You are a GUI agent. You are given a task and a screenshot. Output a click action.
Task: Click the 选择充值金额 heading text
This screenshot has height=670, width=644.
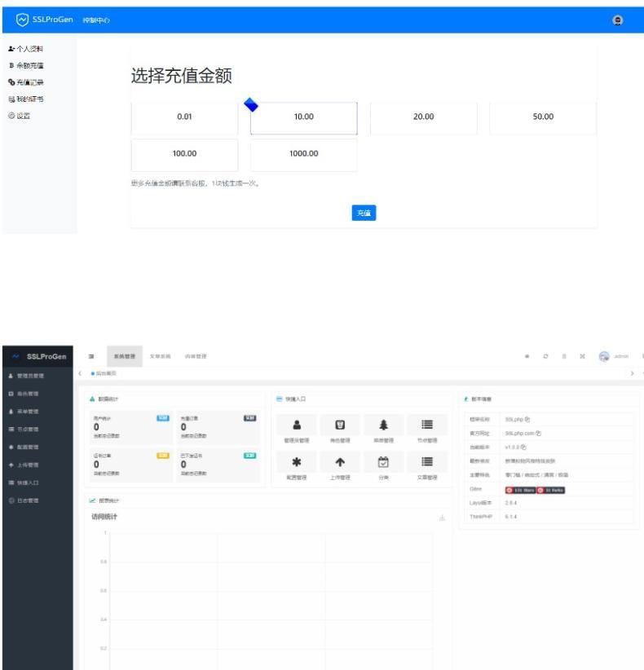coord(181,76)
